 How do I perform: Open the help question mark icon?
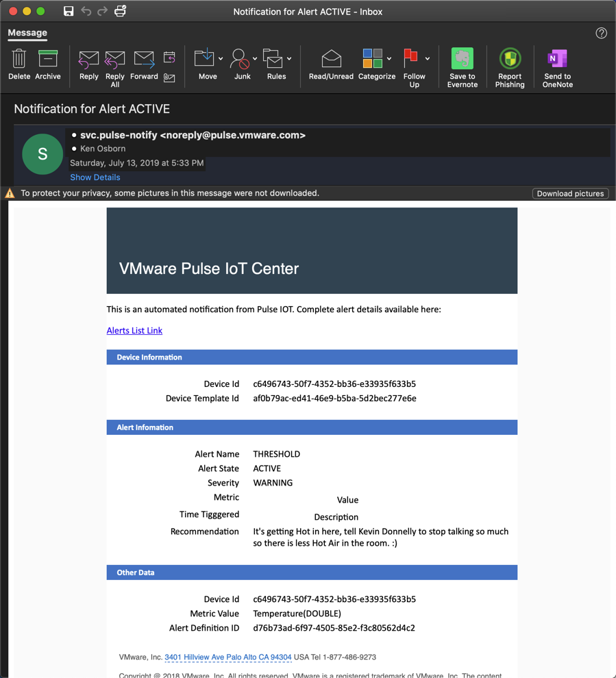(x=601, y=33)
